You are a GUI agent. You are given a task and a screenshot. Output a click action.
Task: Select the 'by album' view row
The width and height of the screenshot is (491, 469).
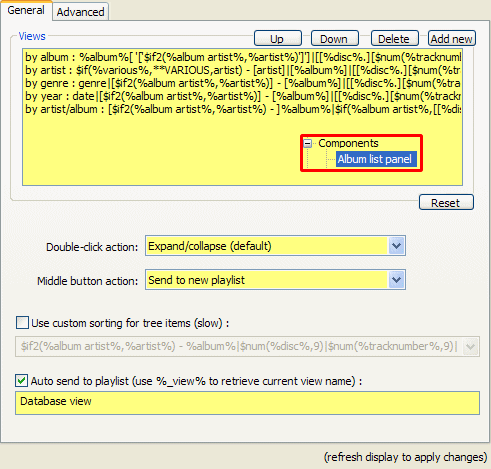point(243,57)
